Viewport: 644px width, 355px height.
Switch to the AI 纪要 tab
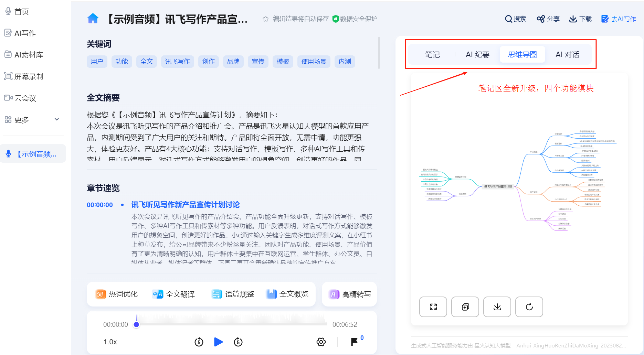pyautogui.click(x=477, y=54)
